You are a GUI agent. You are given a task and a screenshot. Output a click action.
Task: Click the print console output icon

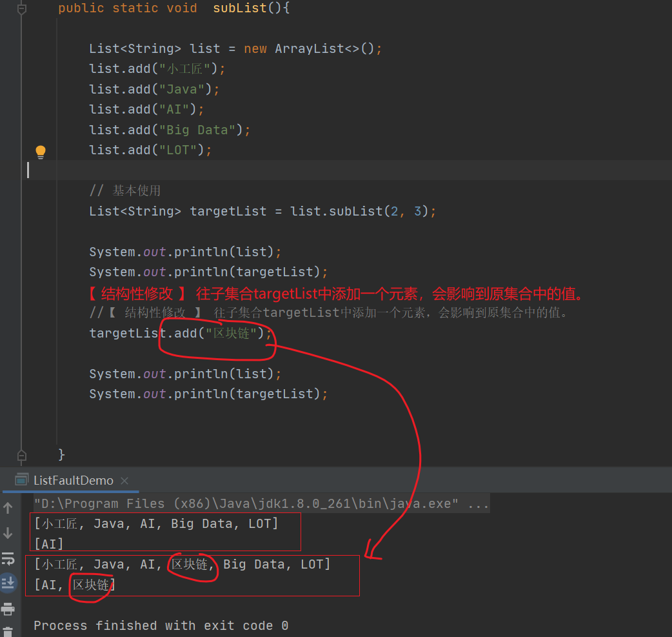tap(8, 608)
